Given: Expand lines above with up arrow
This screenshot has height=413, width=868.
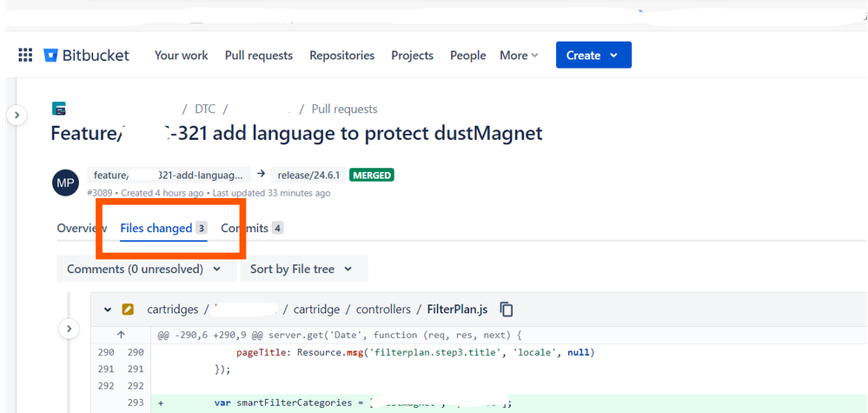Looking at the screenshot, I should (x=122, y=335).
